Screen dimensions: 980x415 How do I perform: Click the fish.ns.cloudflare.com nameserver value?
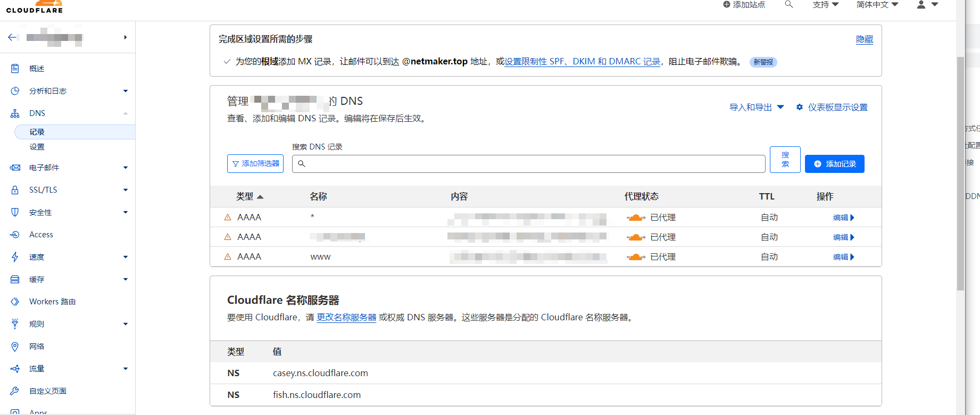click(x=317, y=395)
